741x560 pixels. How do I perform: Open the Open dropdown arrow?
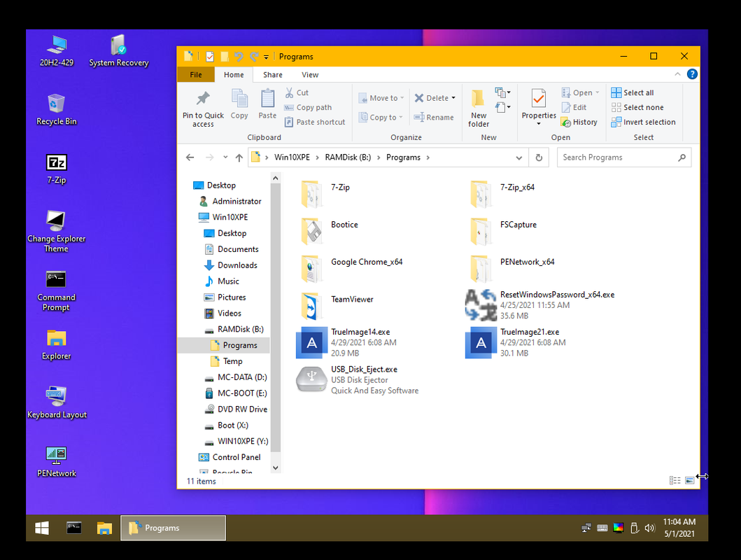pyautogui.click(x=598, y=92)
